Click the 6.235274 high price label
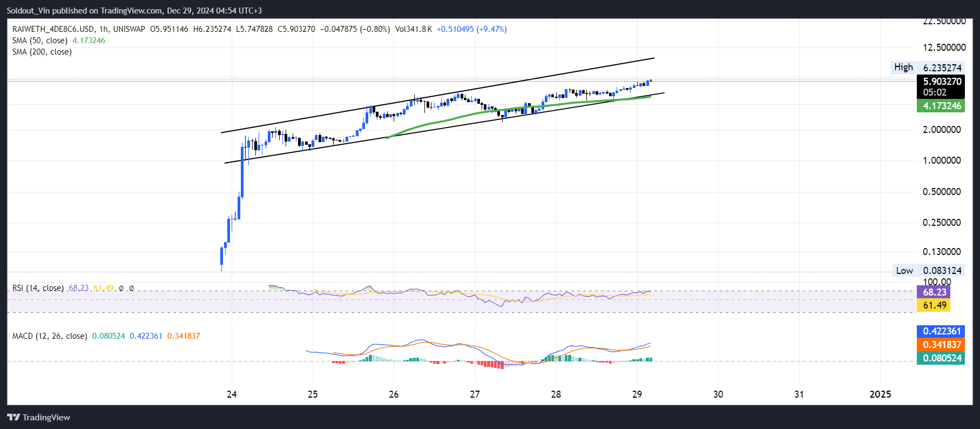The image size is (980, 429). tap(942, 68)
